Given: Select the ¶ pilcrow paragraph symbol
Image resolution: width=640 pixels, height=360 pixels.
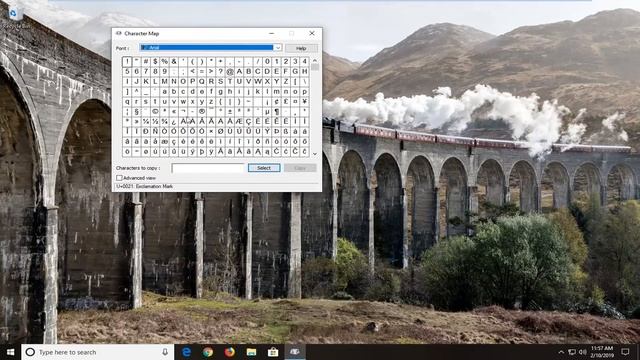Looking at the screenshot, I should (x=277, y=111).
